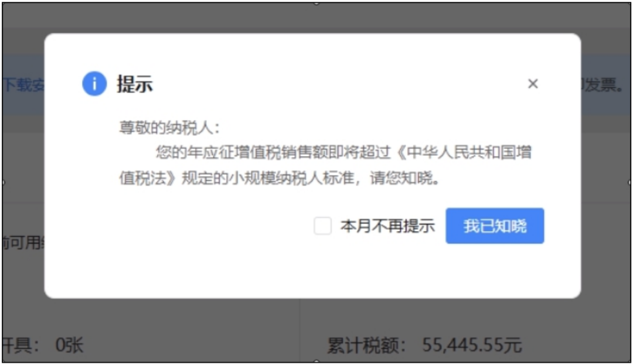Click empty white area below 我已知晓 button

495,270
